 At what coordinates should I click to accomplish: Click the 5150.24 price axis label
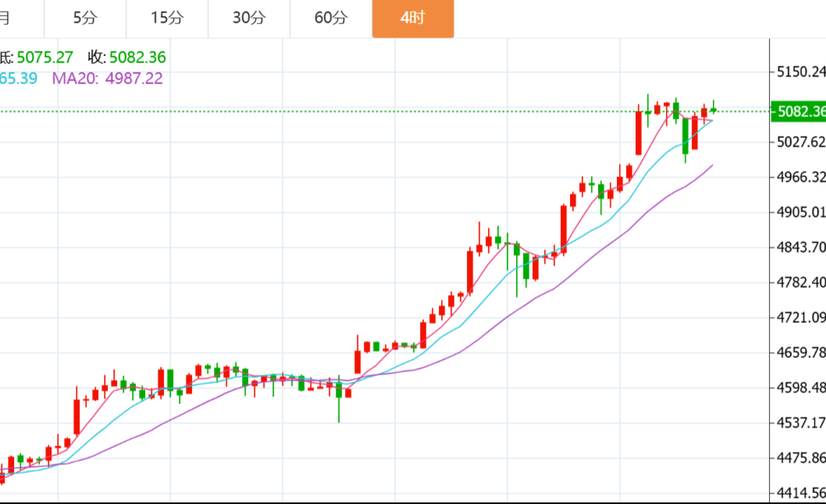[801, 72]
